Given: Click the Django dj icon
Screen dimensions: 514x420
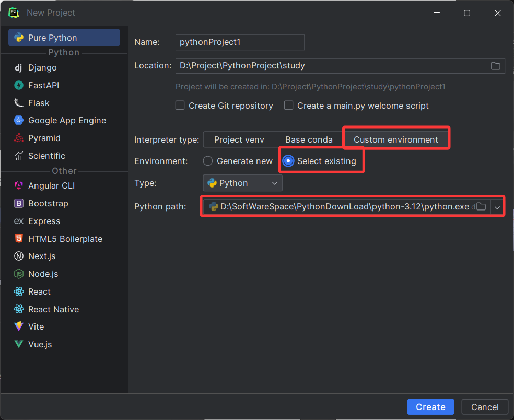Looking at the screenshot, I should [18, 67].
